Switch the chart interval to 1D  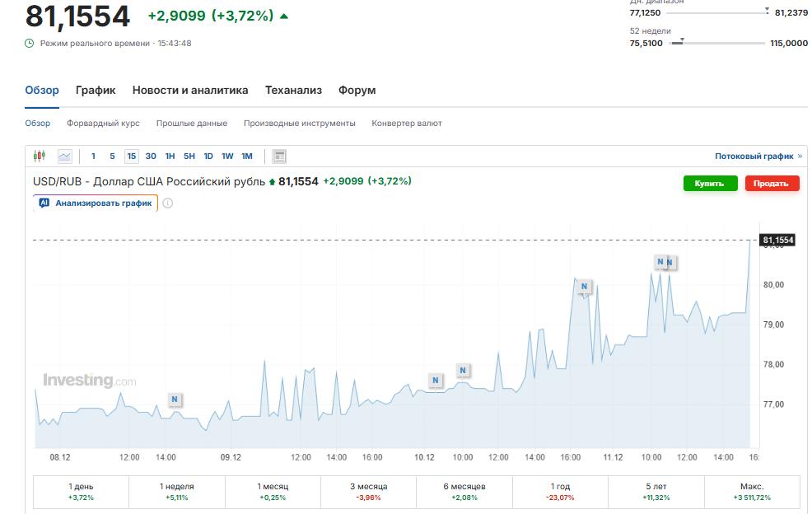point(208,156)
